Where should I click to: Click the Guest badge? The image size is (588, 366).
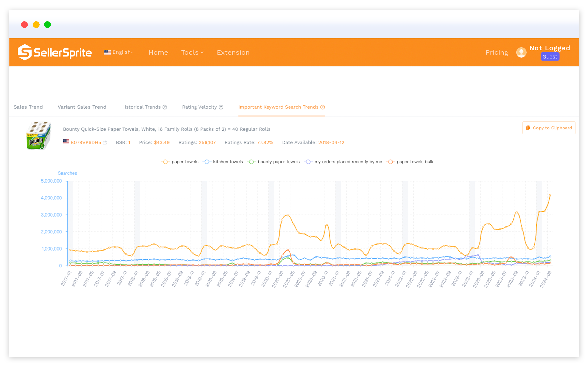point(549,57)
